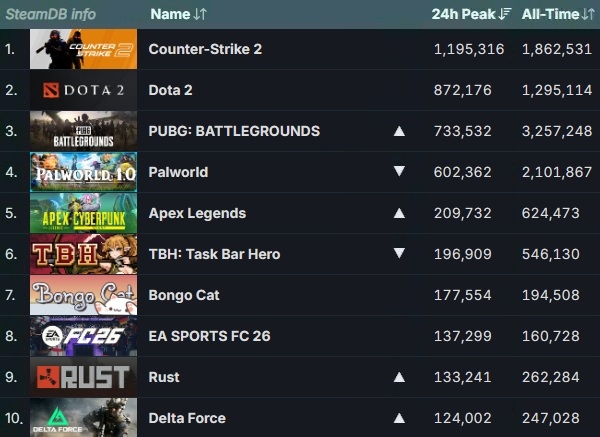This screenshot has height=437, width=600.
Task: Sort table by Name column
Action: pos(178,14)
